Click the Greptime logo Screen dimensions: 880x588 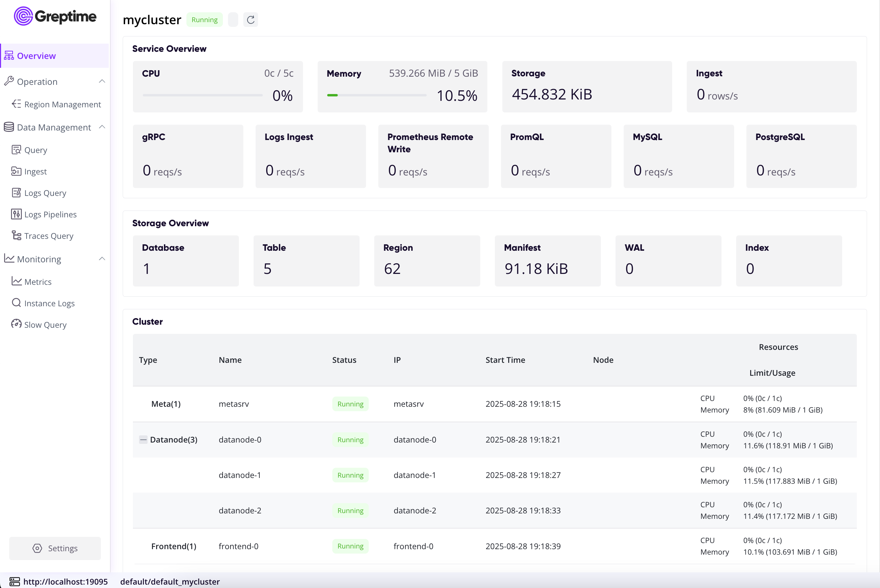pyautogui.click(x=55, y=16)
